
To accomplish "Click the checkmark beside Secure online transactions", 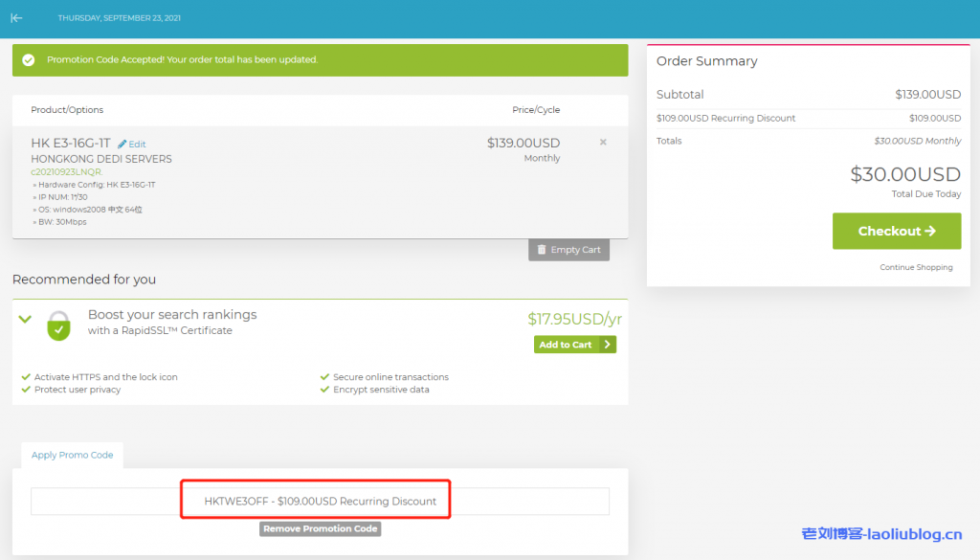I will coord(324,377).
